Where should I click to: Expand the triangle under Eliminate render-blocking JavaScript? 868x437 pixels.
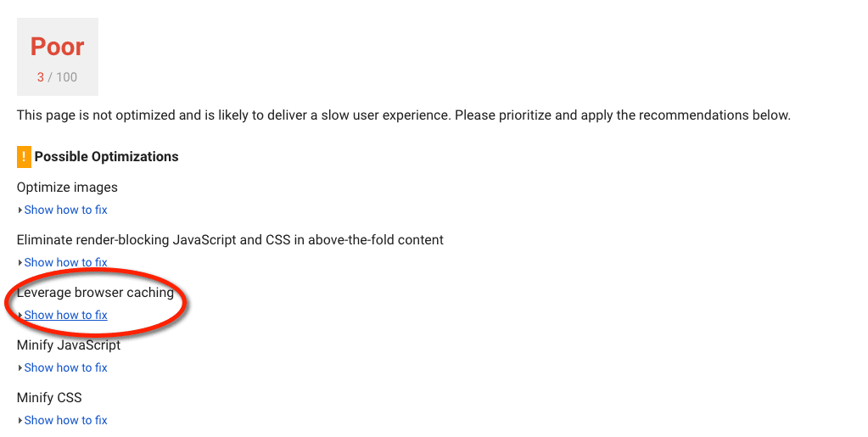pyautogui.click(x=20, y=263)
